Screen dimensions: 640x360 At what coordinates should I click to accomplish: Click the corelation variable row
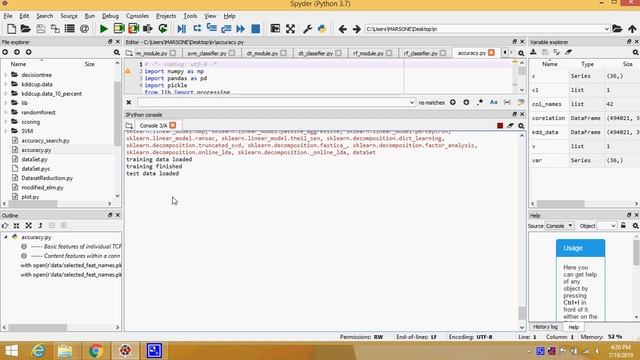click(x=584, y=118)
